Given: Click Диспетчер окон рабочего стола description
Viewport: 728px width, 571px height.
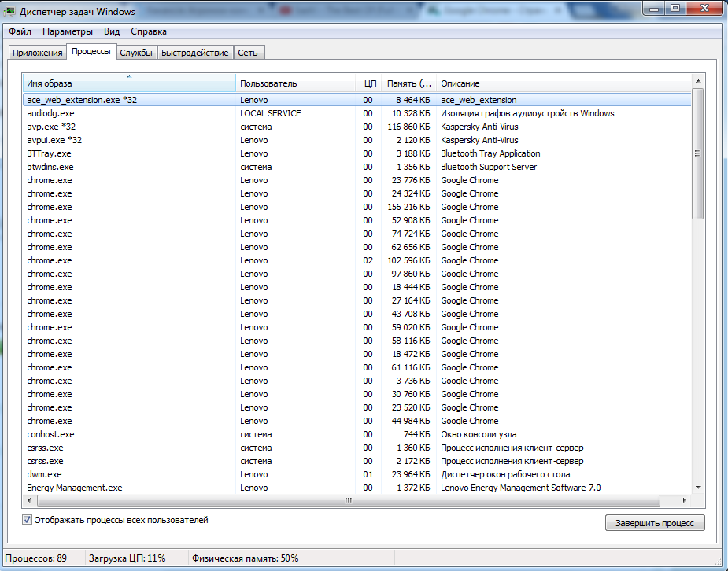Looking at the screenshot, I should point(505,474).
